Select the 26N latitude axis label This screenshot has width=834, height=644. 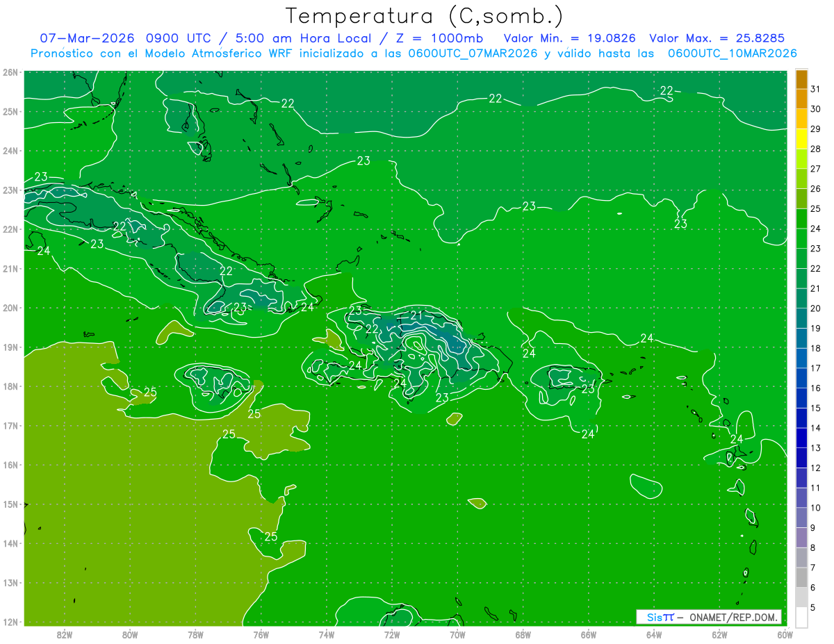[10, 72]
